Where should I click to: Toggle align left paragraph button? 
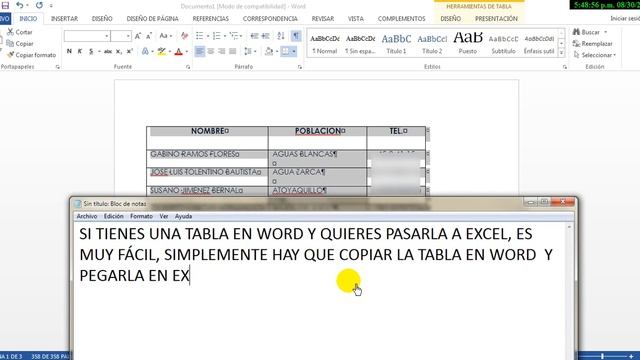[200, 51]
